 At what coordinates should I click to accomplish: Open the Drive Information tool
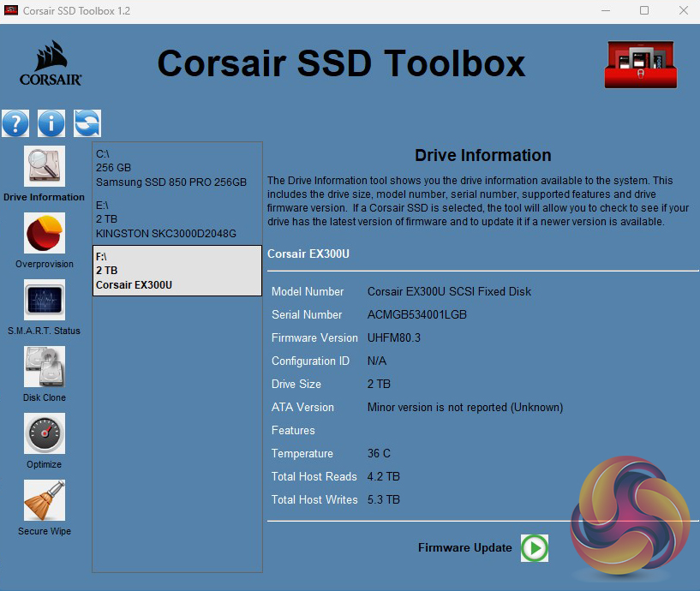[44, 166]
